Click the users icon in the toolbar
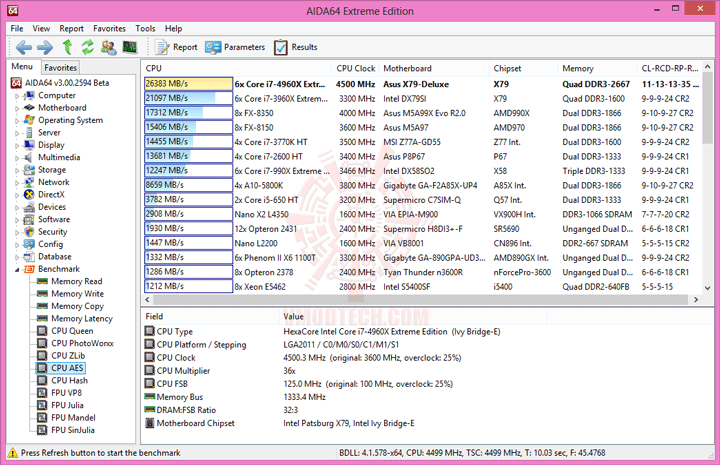Screen dimensions: 720x465 click(108, 47)
